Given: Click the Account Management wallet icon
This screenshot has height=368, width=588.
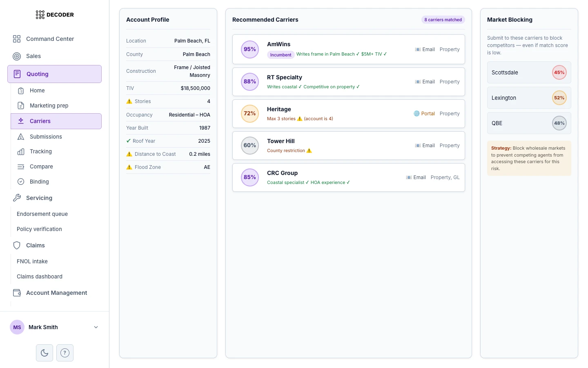Looking at the screenshot, I should 17,293.
